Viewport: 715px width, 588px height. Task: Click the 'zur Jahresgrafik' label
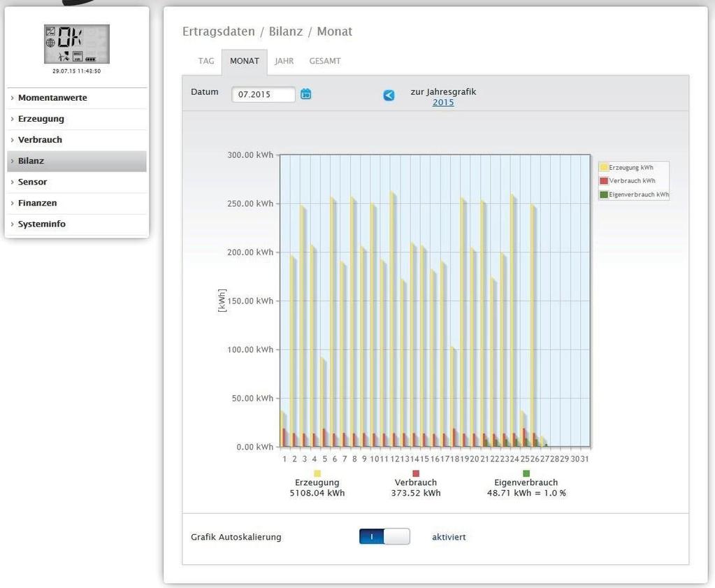[443, 92]
